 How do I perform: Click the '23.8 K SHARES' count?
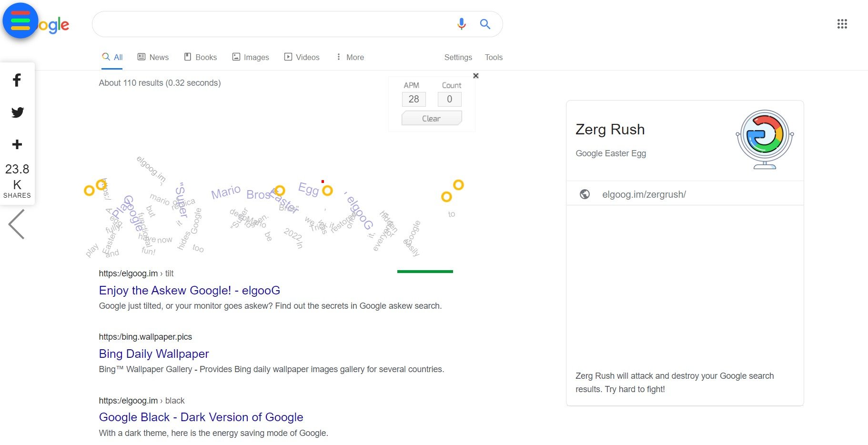(17, 181)
